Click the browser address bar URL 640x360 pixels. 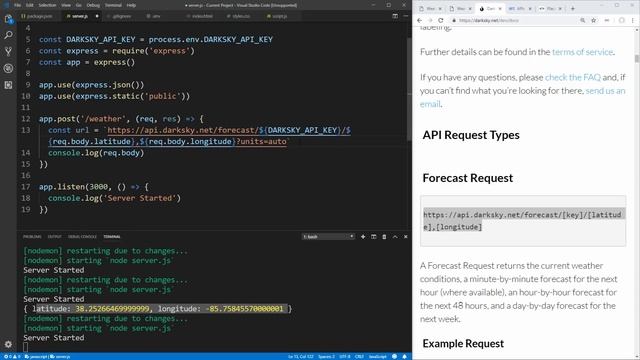(x=489, y=20)
